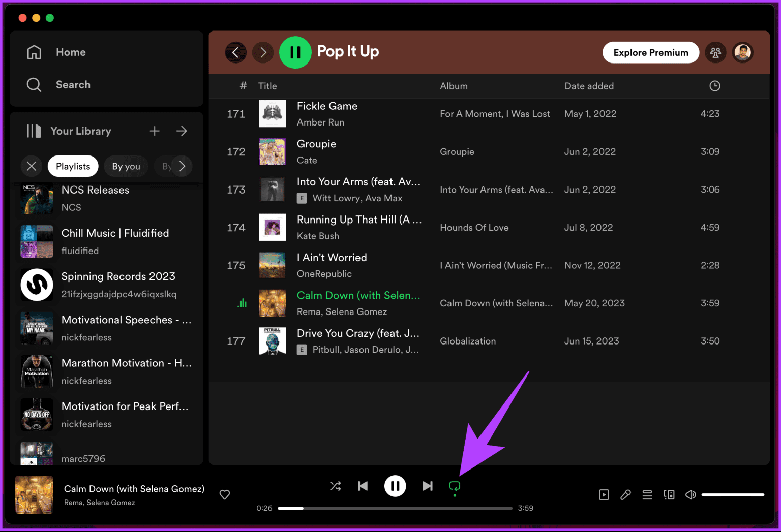Open Friend Activity icon
The image size is (781, 532).
[x=715, y=52]
